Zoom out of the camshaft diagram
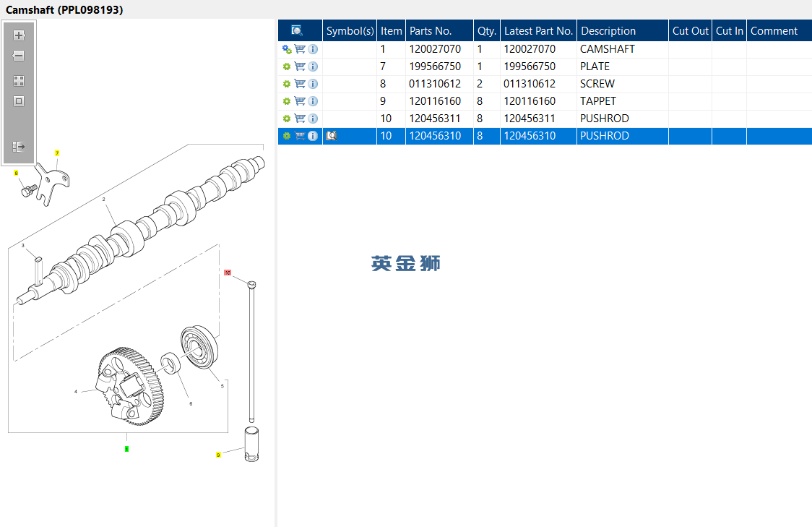The image size is (812, 527). pos(19,56)
